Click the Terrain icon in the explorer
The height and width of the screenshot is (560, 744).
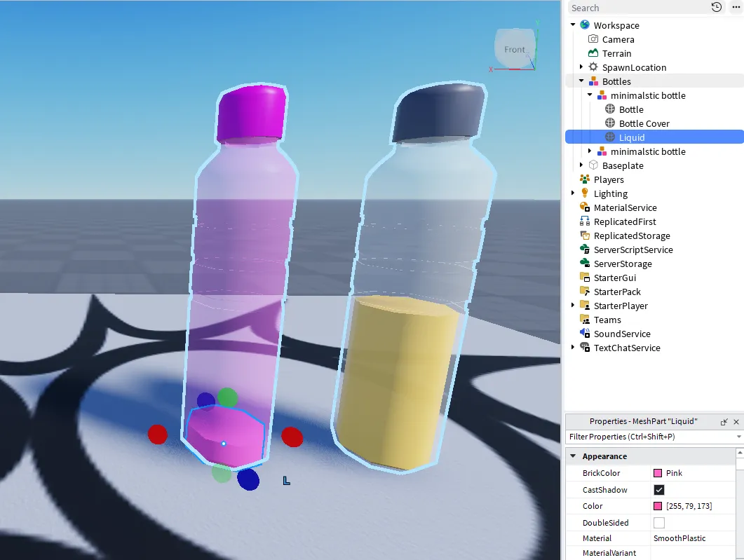tap(593, 53)
